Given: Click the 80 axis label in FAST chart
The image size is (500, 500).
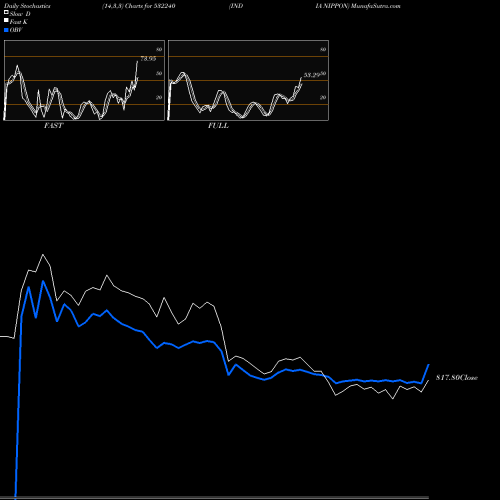Looking at the screenshot, I should [159, 49].
